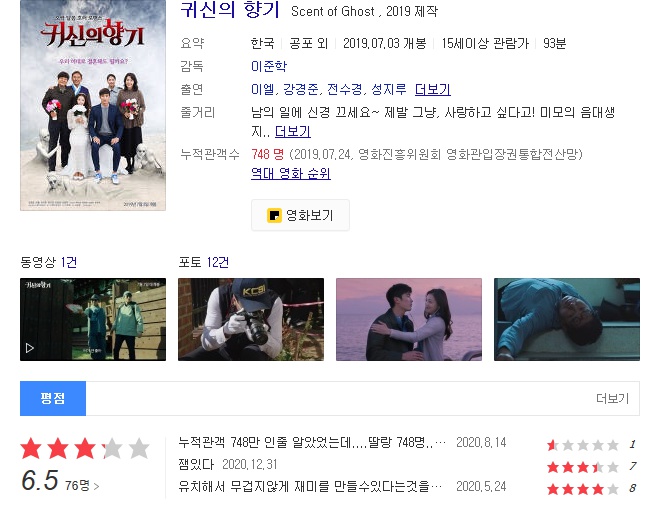Select the 평점 tab
The image size is (660, 508).
click(x=53, y=399)
